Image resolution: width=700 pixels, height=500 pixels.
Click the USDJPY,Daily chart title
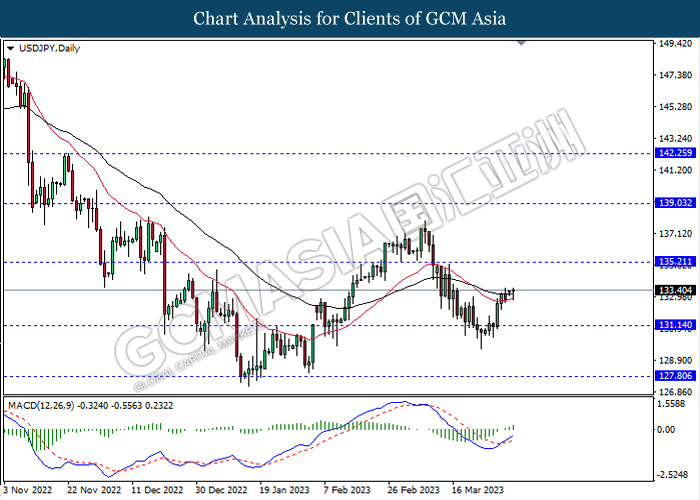(50, 48)
